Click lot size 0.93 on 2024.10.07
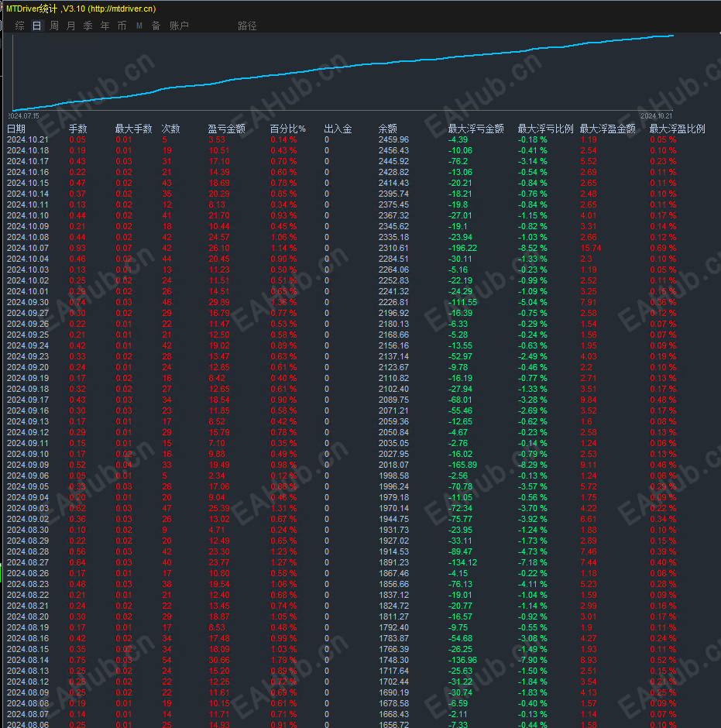The height and width of the screenshot is (728, 721). [77, 248]
